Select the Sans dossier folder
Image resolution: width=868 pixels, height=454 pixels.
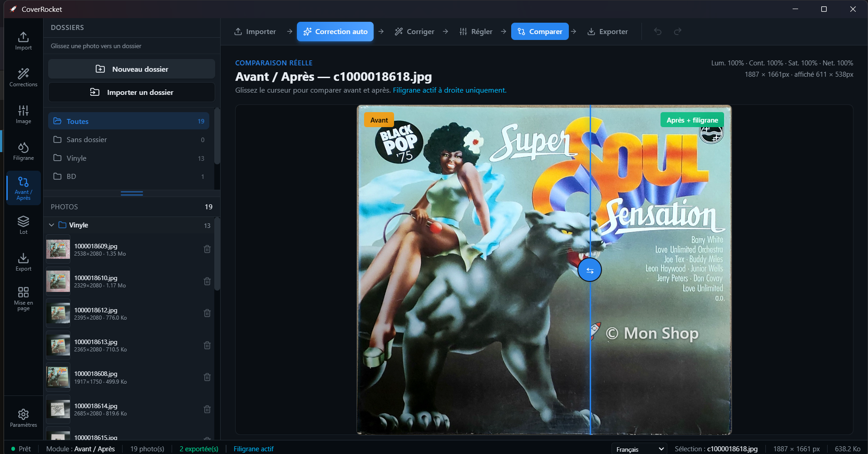[x=128, y=139]
